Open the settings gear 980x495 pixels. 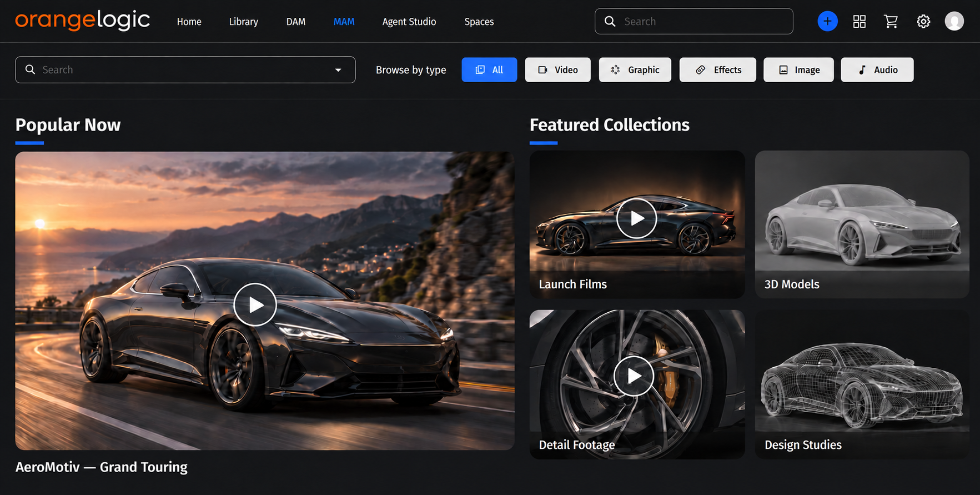(x=923, y=22)
